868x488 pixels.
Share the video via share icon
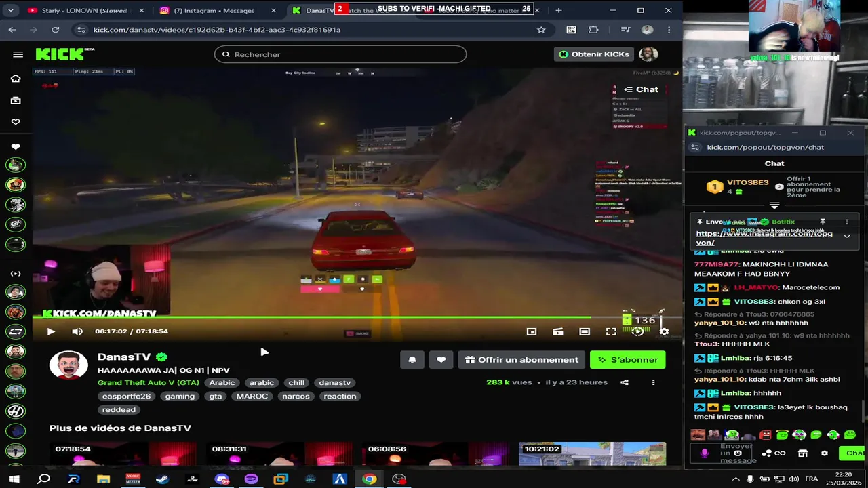coord(625,382)
